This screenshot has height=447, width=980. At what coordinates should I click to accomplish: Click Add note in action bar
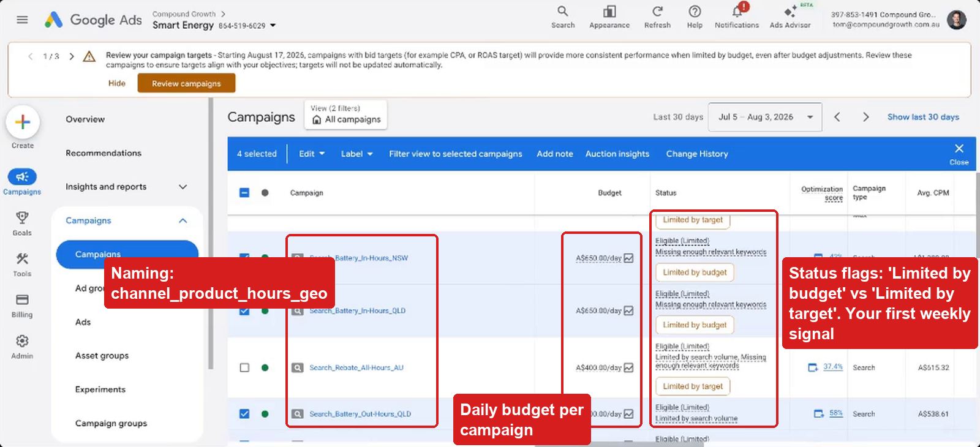pos(555,154)
